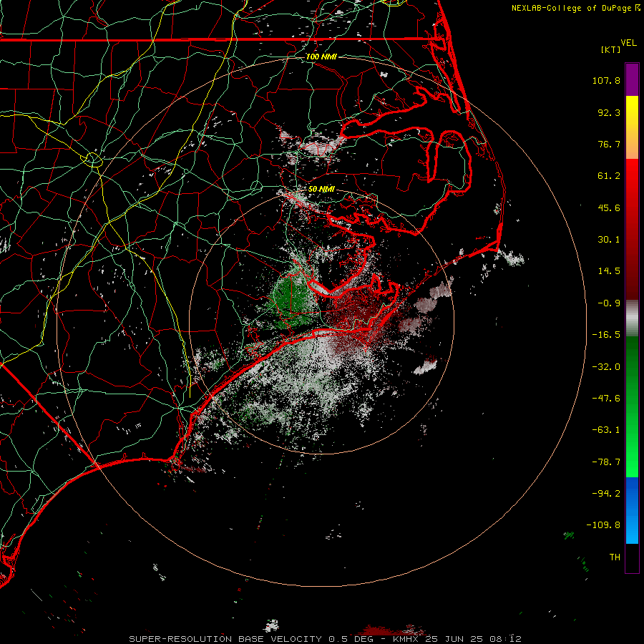Select the 14.5 value on velocity scale

609,271
